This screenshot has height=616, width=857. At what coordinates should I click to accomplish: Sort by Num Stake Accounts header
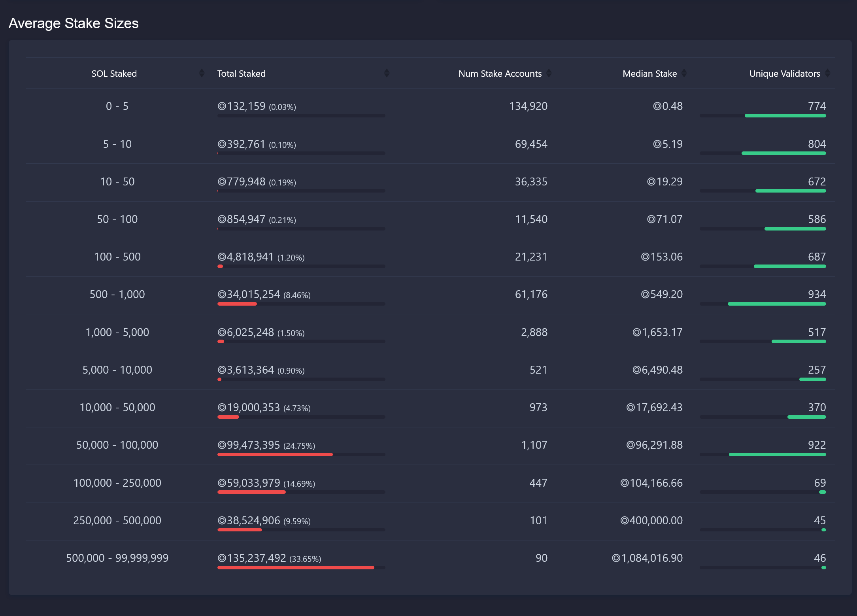pyautogui.click(x=500, y=74)
